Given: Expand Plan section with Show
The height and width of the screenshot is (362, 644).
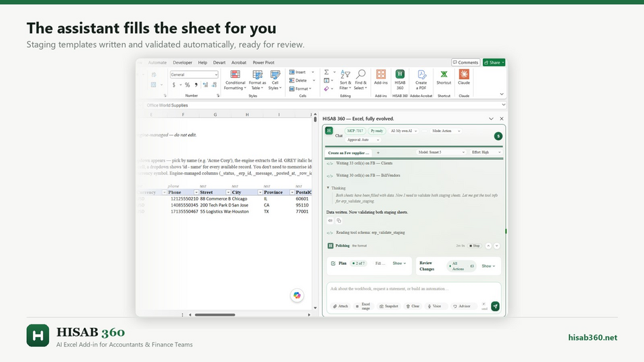Looking at the screenshot, I should tap(399, 263).
